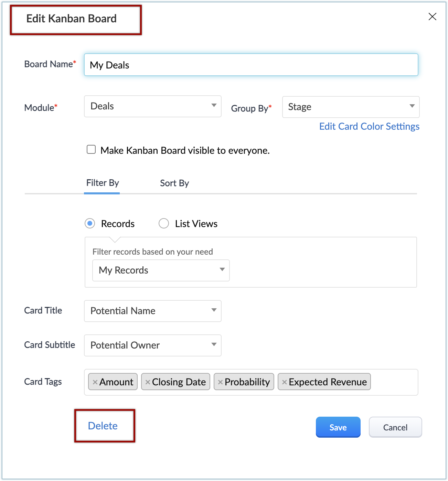The image size is (448, 481).
Task: Open the Card Subtitle dropdown
Action: coord(152,345)
